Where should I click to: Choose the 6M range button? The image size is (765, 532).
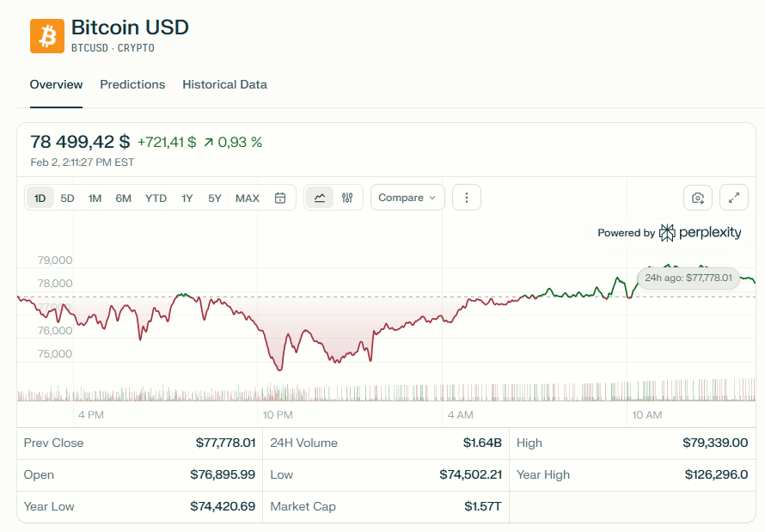click(124, 198)
